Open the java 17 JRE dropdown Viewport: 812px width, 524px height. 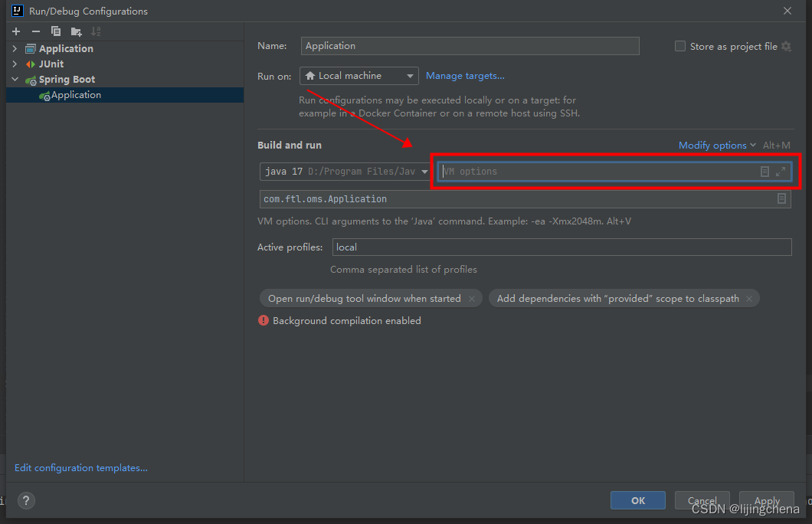(426, 171)
